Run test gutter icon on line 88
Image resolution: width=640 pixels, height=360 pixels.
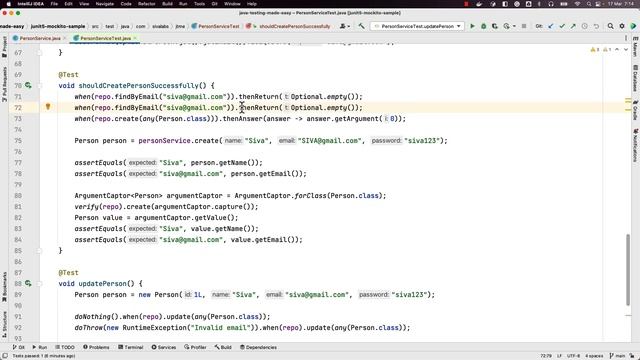pos(28,283)
